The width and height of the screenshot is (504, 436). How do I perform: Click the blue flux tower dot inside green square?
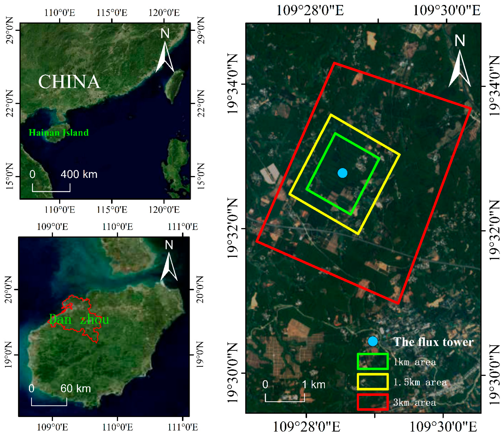coord(342,173)
